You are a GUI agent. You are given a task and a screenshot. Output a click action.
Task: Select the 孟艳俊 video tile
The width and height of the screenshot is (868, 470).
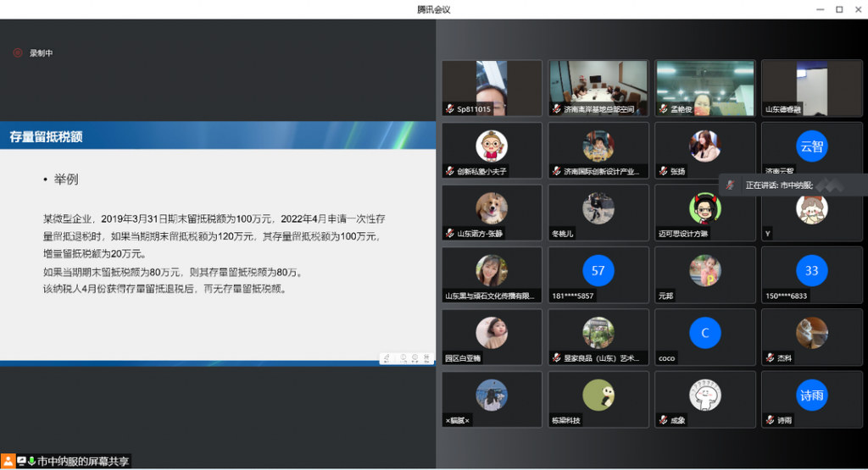704,87
